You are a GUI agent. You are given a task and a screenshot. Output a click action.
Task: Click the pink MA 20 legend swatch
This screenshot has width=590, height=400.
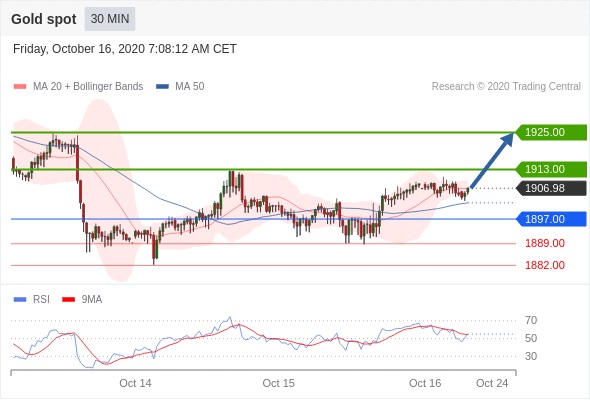point(20,87)
